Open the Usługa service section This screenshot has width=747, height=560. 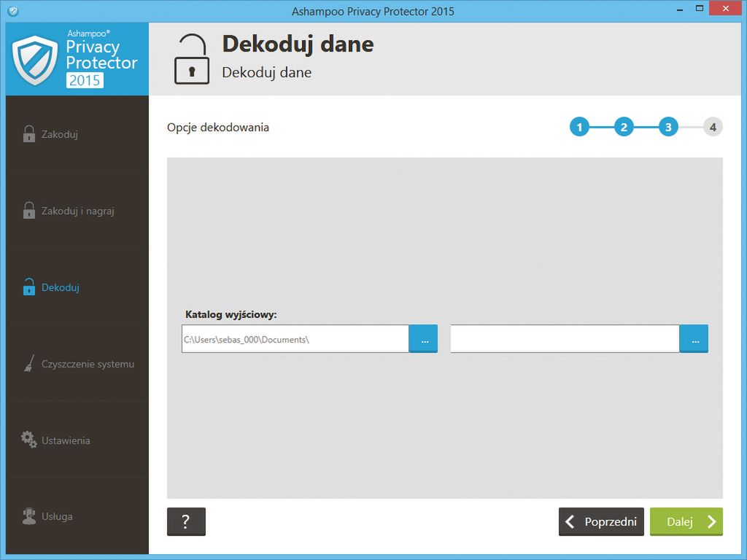(77, 516)
